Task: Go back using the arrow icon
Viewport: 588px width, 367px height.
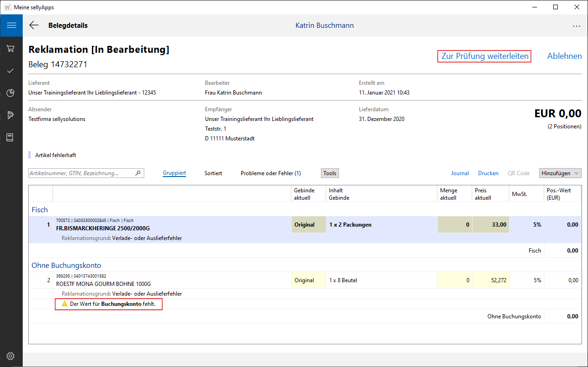Action: 34,25
